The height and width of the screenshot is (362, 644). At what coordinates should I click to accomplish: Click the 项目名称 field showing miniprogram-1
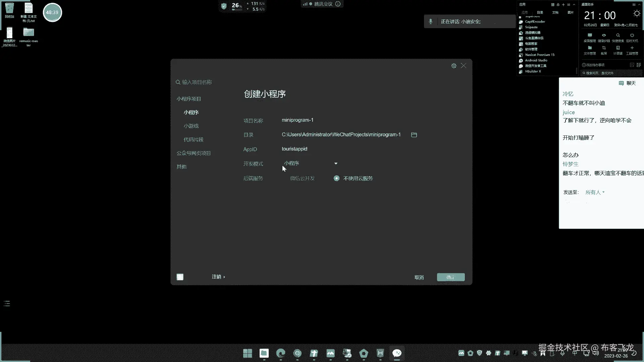[297, 120]
